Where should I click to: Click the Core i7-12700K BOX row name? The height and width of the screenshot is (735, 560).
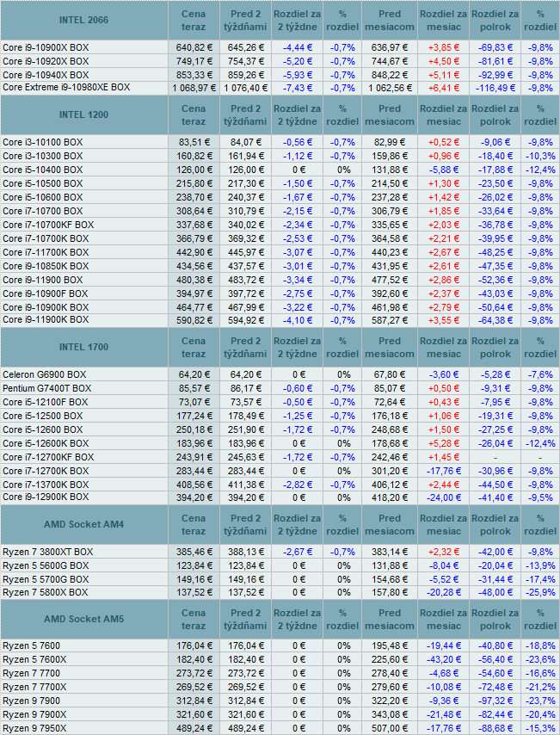tap(46, 471)
